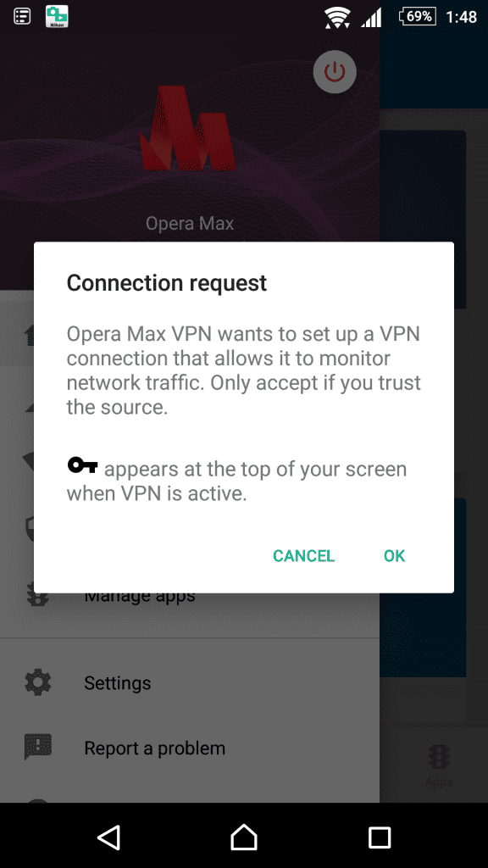The height and width of the screenshot is (868, 488).
Task: Toggle the Opera Max power button
Action: tap(334, 72)
